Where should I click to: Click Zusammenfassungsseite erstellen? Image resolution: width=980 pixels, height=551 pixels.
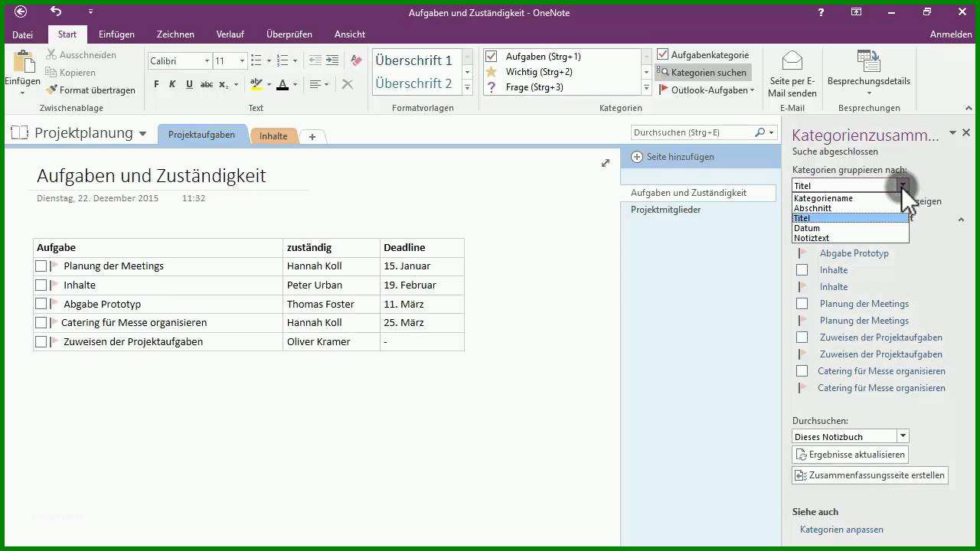tap(870, 475)
